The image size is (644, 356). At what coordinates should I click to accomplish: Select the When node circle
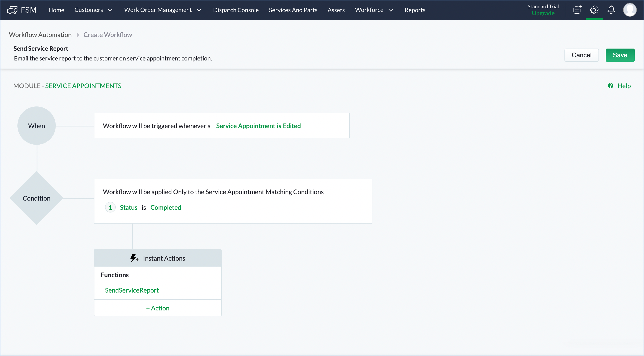point(37,126)
